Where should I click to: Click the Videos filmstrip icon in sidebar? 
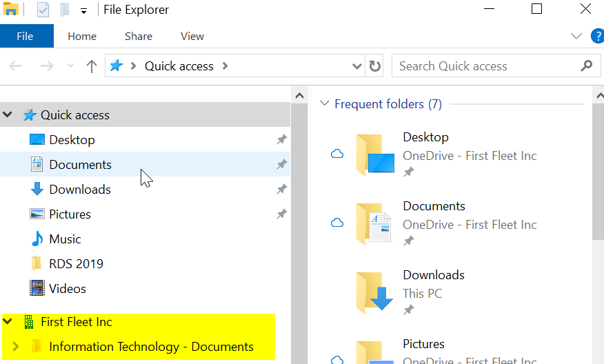point(37,288)
